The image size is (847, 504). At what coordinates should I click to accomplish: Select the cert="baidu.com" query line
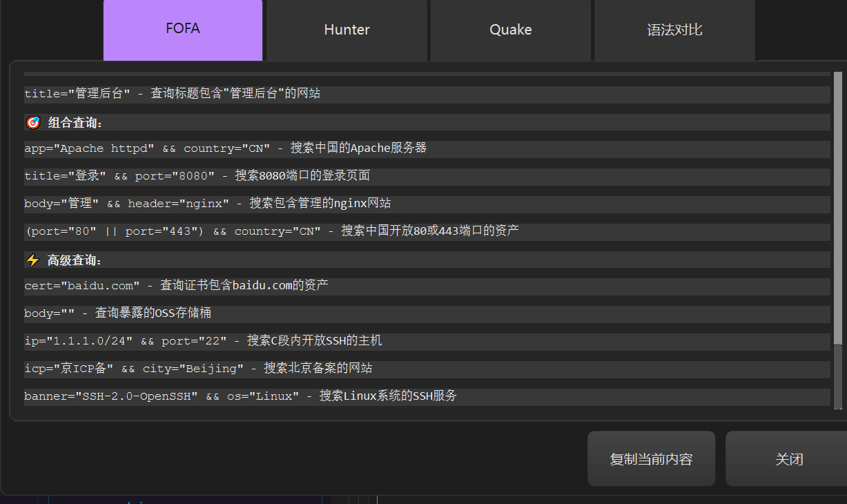pyautogui.click(x=176, y=286)
